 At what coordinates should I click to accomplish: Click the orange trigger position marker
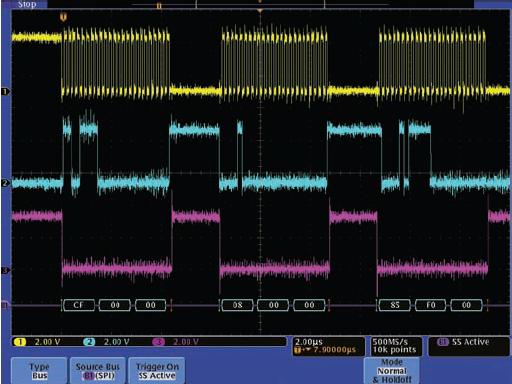[x=64, y=17]
